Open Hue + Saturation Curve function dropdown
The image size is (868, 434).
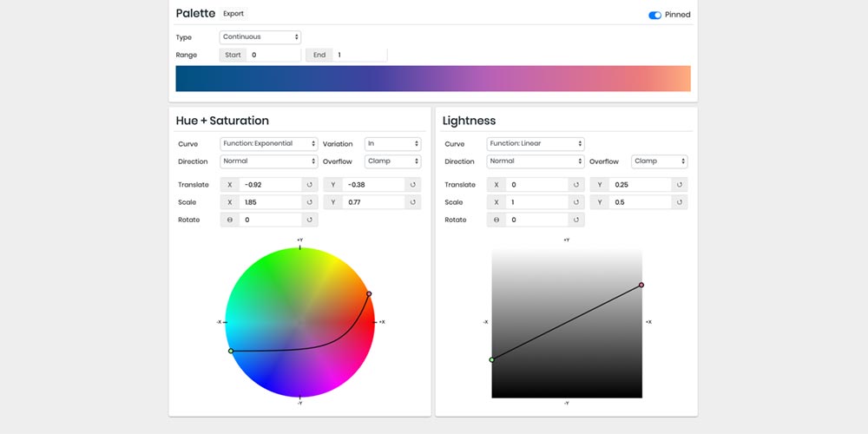268,144
